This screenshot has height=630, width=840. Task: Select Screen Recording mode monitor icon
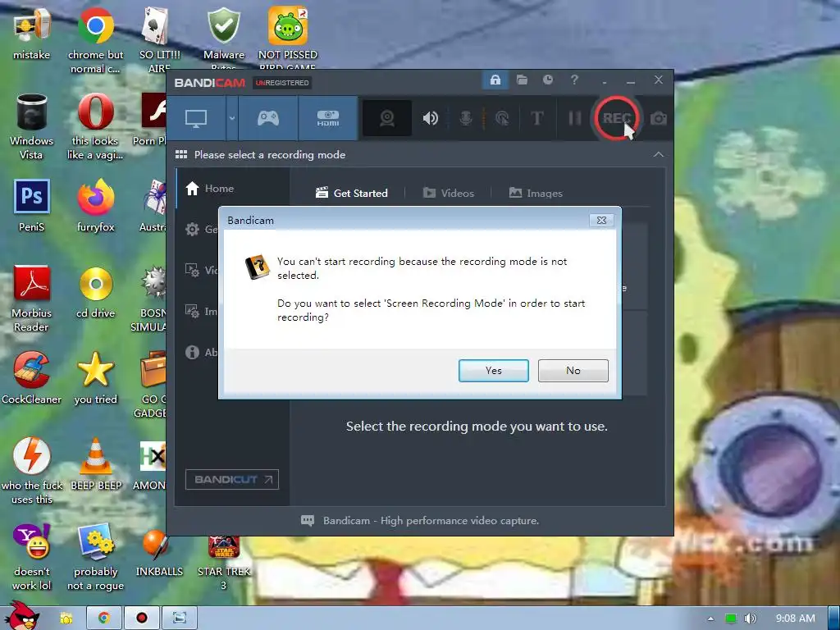tap(195, 118)
